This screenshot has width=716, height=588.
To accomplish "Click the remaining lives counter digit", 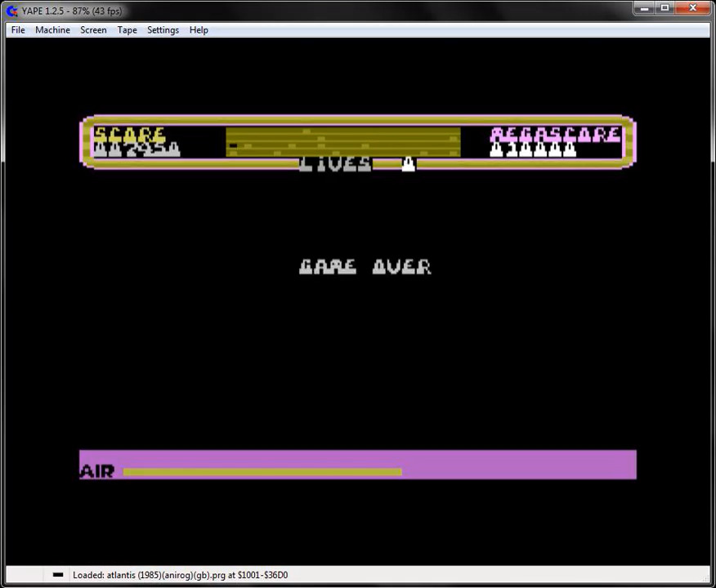I will click(x=409, y=164).
